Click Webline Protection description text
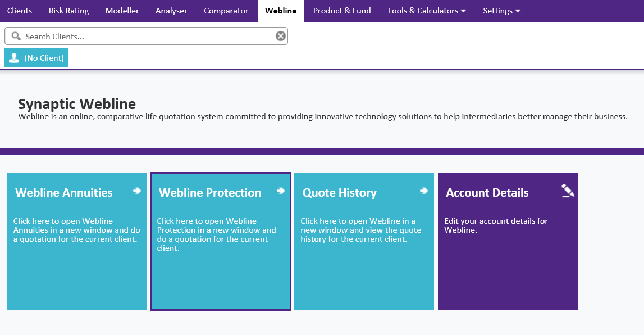Viewport: 644px width, 335px height. pos(217,234)
